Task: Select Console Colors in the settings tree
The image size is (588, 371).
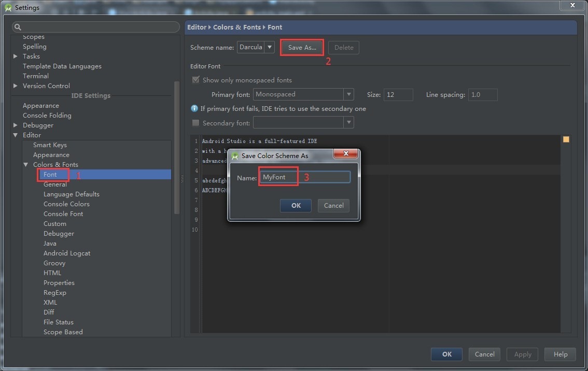Action: (66, 204)
